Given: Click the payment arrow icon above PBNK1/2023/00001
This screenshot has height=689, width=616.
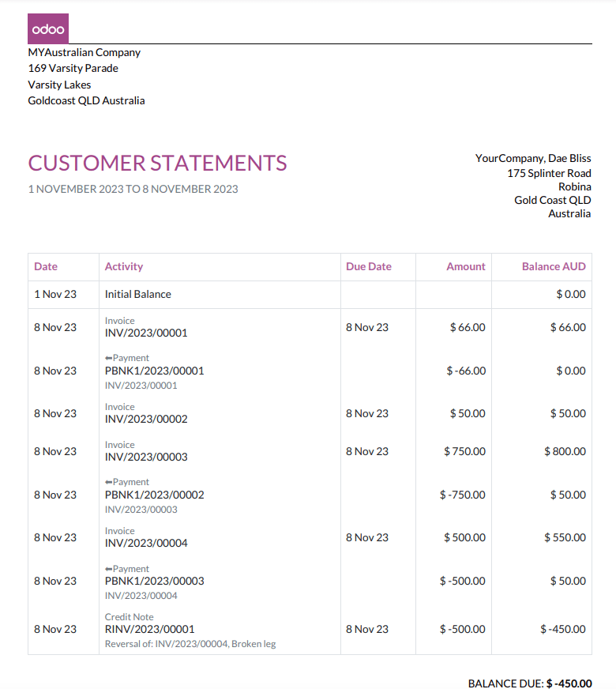Looking at the screenshot, I should 108,358.
